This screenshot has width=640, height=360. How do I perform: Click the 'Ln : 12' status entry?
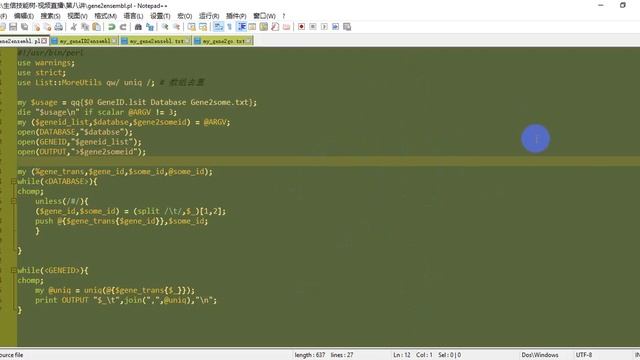point(402,355)
